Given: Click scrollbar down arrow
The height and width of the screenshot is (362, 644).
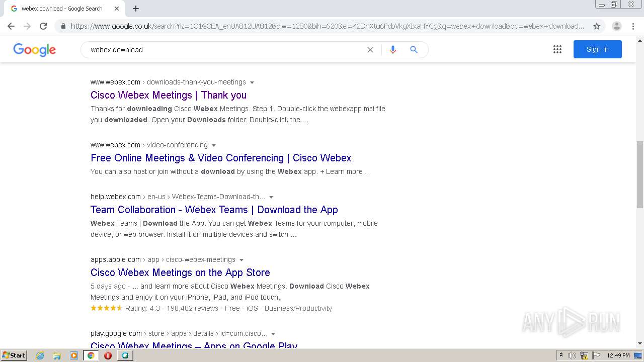Looking at the screenshot, I should pyautogui.click(x=640, y=343).
